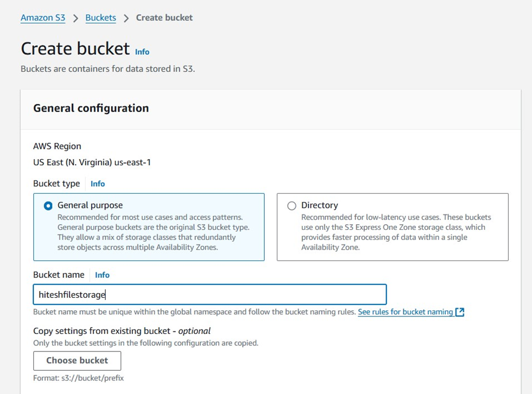
Task: Click the external link icon beside naming rules
Action: click(x=460, y=312)
